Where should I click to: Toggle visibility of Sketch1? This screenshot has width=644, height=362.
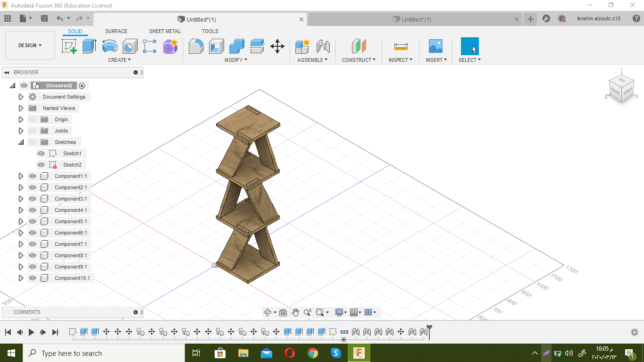tap(41, 153)
